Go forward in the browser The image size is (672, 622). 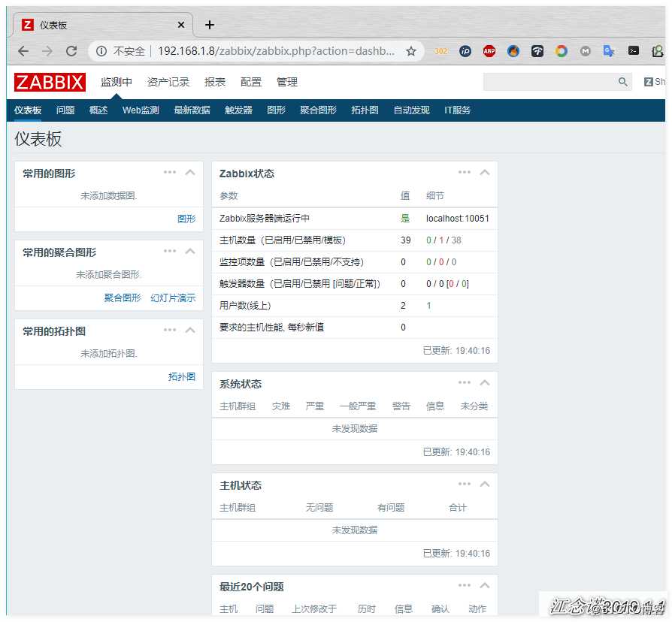pos(47,51)
